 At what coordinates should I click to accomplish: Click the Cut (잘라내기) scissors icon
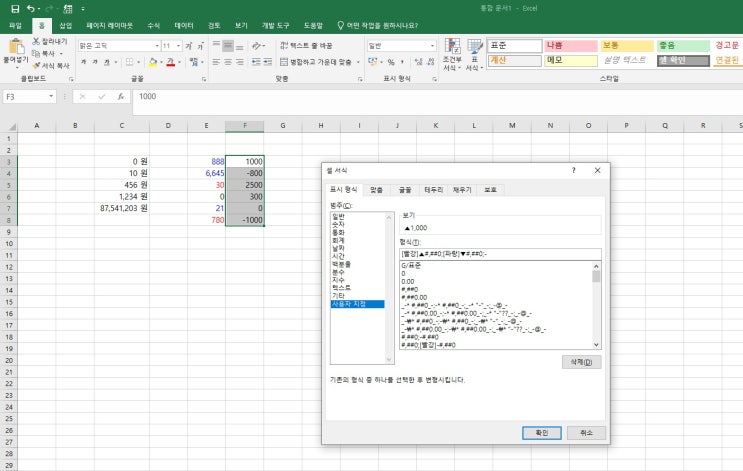click(x=37, y=42)
